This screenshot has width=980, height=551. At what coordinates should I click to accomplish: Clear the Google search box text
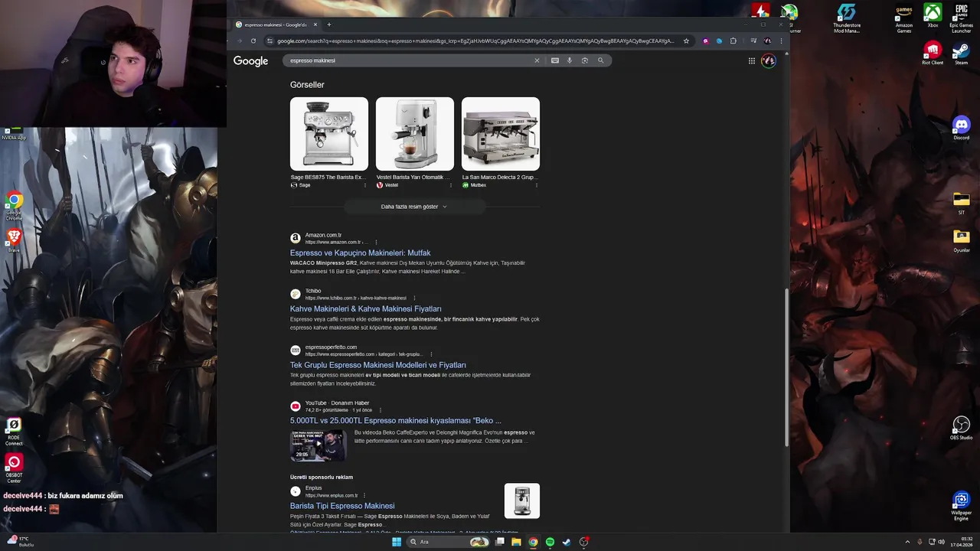coord(537,60)
